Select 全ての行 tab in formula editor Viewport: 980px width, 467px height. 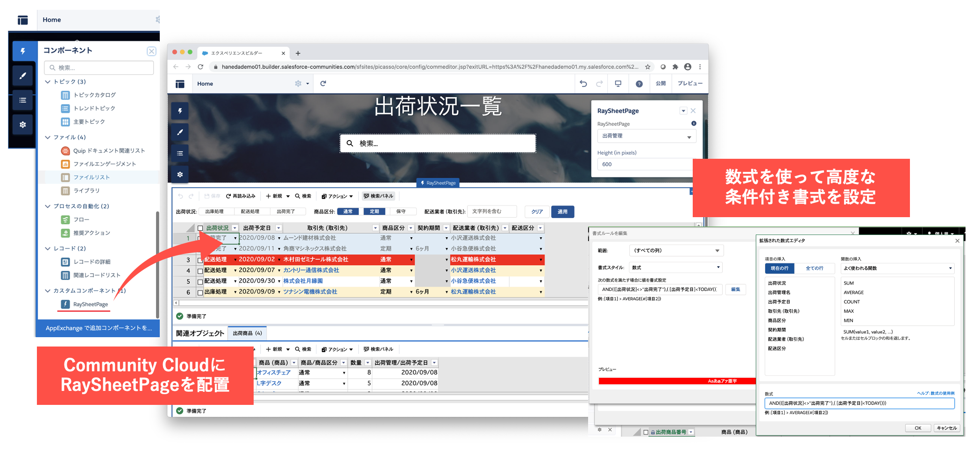814,268
